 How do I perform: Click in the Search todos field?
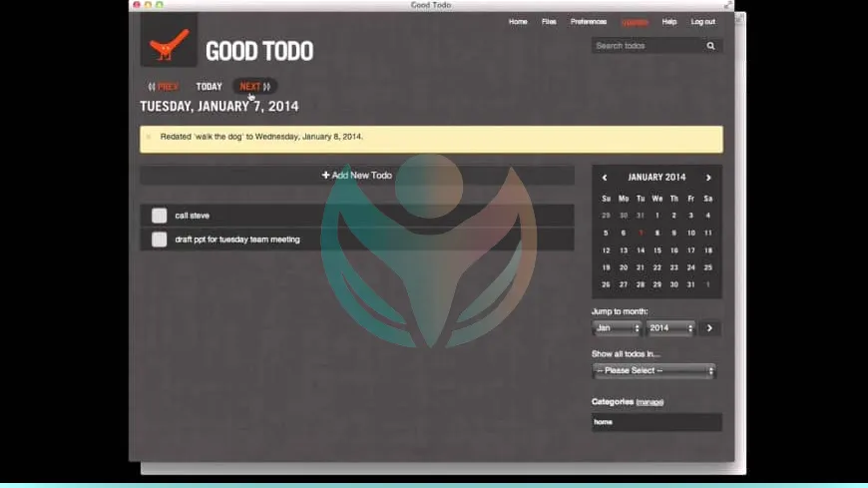(x=645, y=46)
